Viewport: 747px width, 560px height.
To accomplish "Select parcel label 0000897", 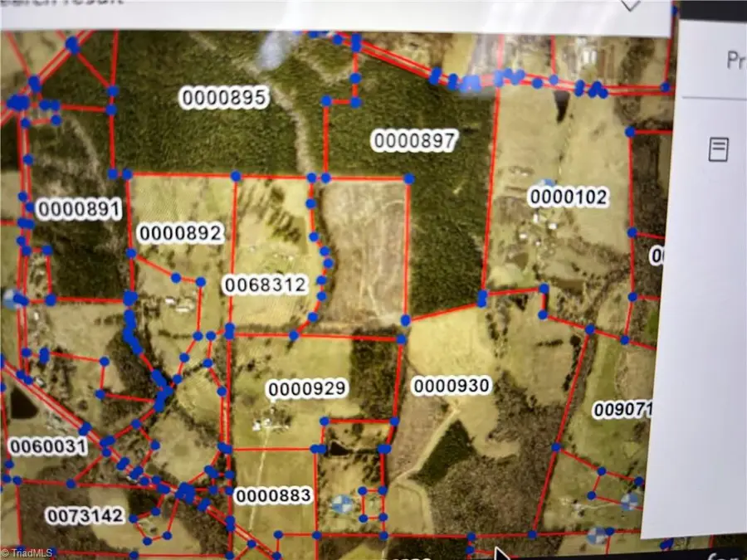I will click(415, 140).
